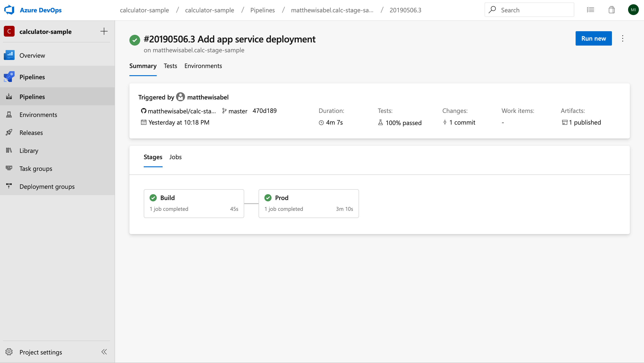The height and width of the screenshot is (363, 644).
Task: Open the 1 commit changes link
Action: [462, 122]
